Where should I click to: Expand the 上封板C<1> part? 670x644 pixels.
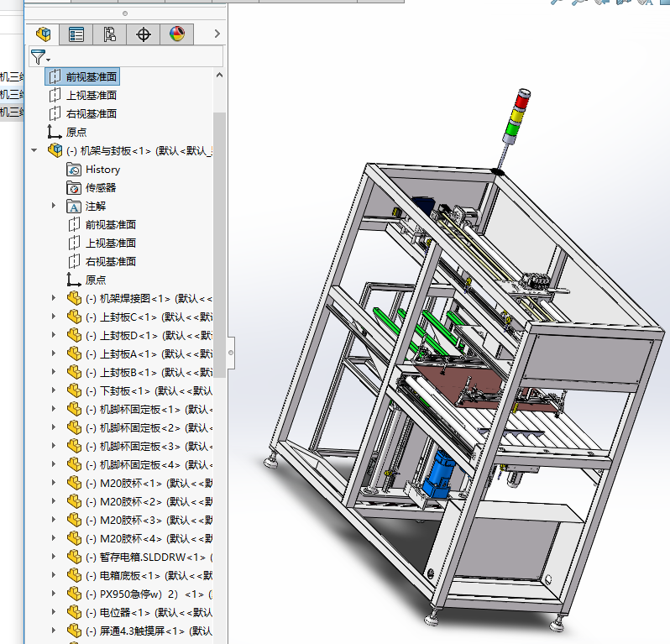(54, 317)
